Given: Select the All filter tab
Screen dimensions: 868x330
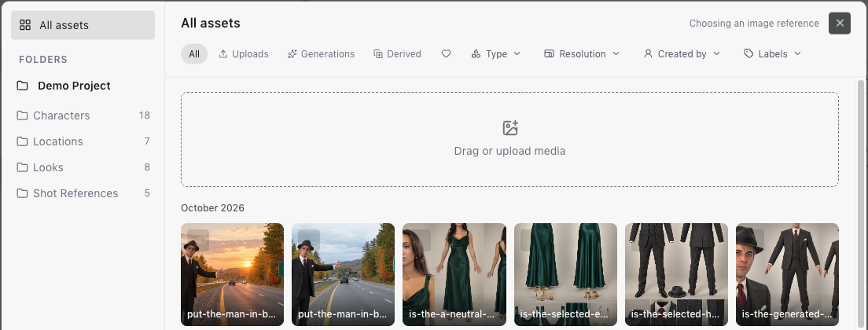Looking at the screenshot, I should 193,53.
